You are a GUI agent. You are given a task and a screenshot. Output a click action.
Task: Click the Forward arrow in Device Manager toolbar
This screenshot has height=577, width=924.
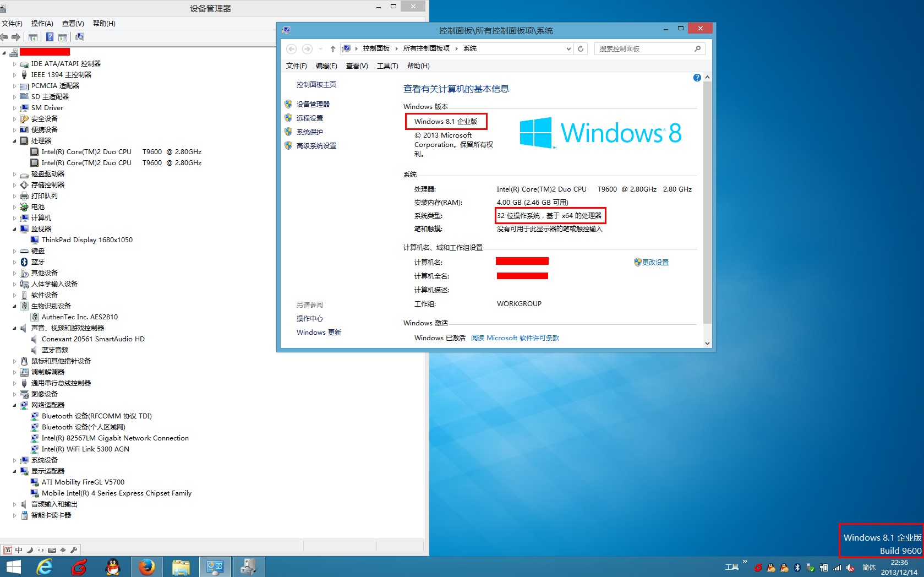tap(16, 37)
